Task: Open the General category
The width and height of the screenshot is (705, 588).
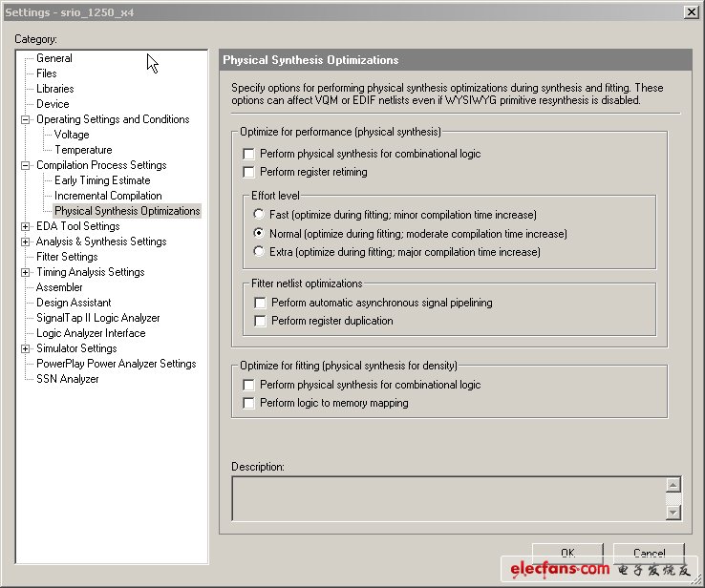Action: tap(53, 58)
